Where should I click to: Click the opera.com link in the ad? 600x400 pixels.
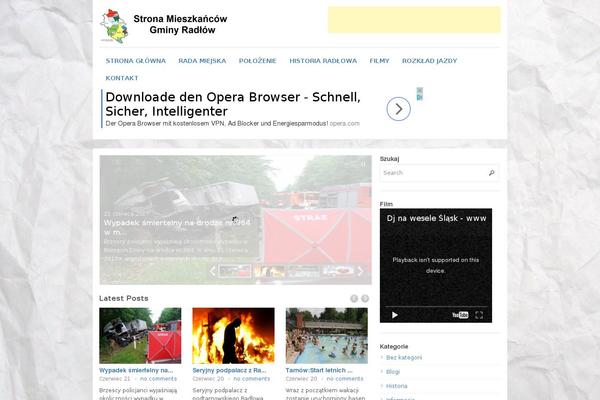[x=344, y=124]
